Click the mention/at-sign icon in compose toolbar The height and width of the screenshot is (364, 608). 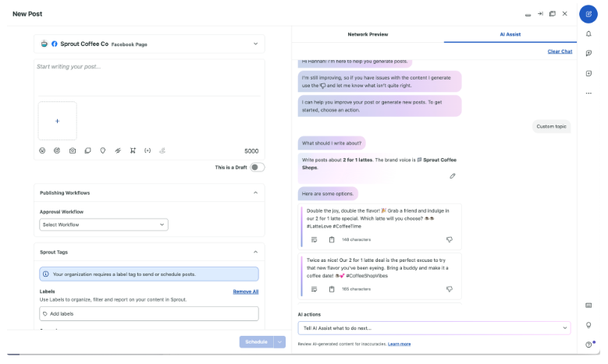[x=57, y=150]
